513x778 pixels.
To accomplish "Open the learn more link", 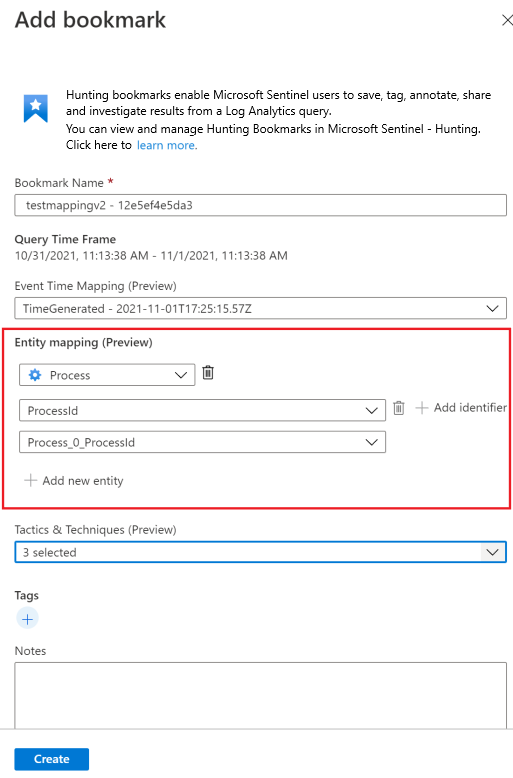I will [x=167, y=145].
